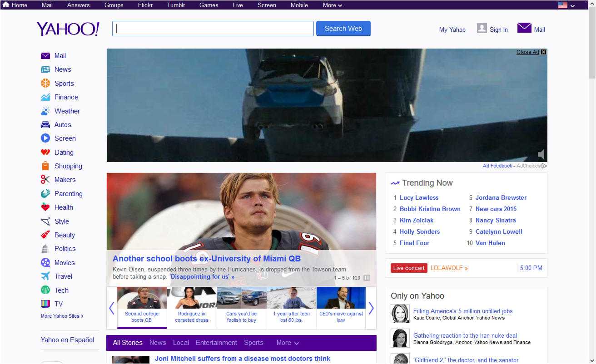Switch to the Sports stories tab
Image resolution: width=596 pixels, height=364 pixels.
tap(253, 343)
